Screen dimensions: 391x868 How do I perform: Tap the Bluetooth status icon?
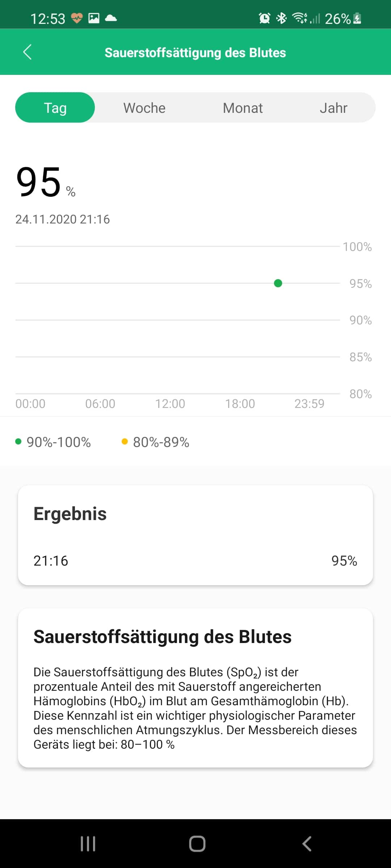[x=281, y=18]
